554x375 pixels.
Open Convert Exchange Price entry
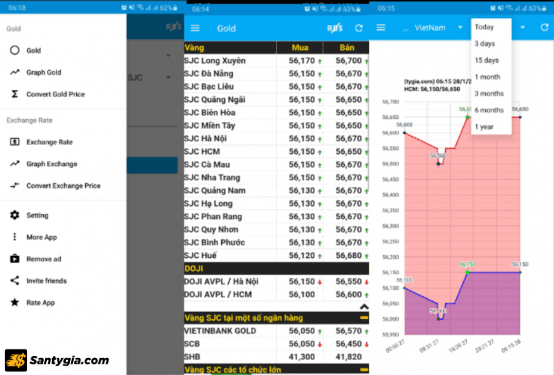[x=63, y=186]
